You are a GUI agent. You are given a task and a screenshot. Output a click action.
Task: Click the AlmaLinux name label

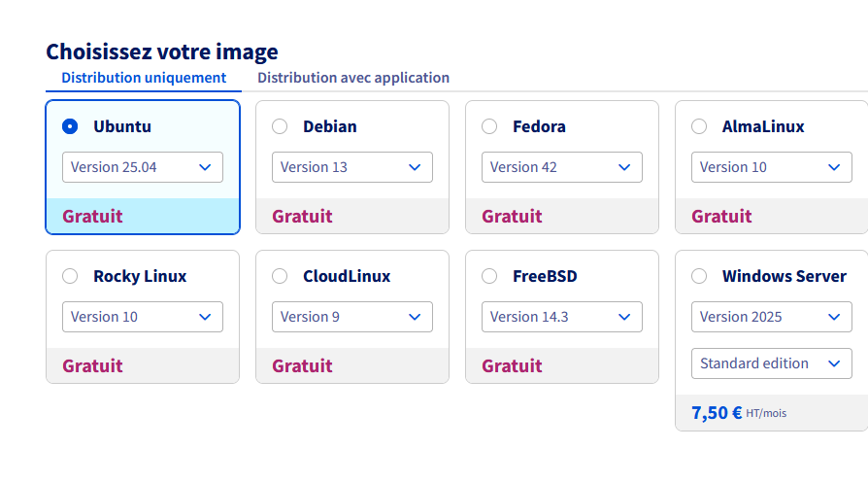pyautogui.click(x=763, y=126)
